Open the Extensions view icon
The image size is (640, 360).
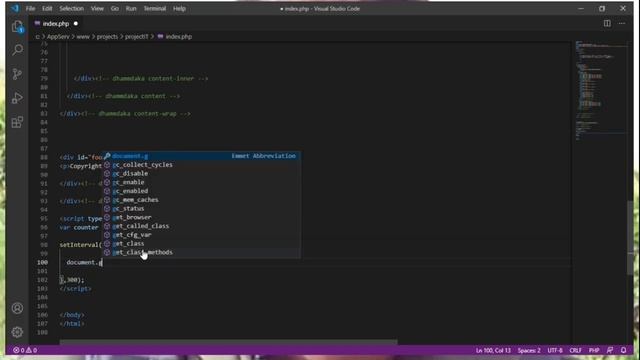[x=17, y=122]
